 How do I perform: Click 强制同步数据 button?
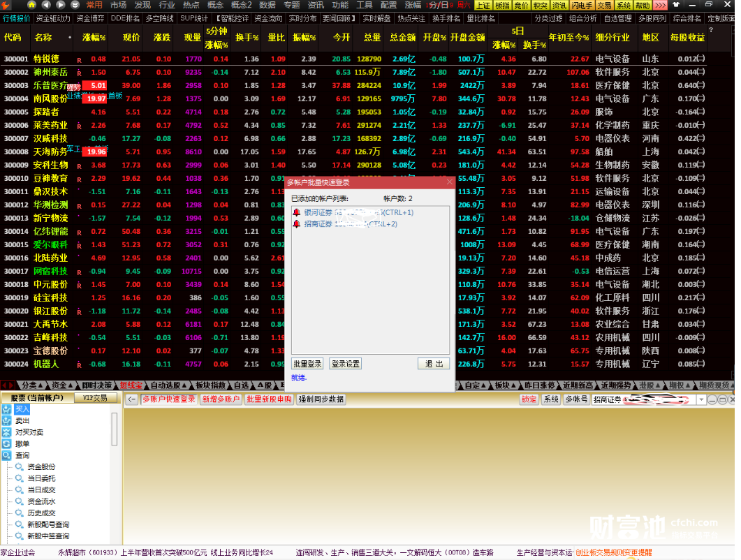coord(321,399)
